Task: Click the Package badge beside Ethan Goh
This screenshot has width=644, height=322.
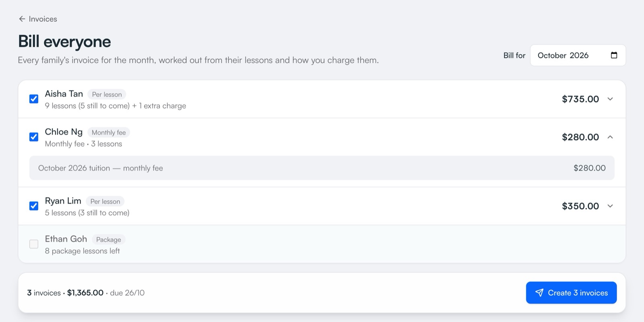Action: click(x=109, y=240)
